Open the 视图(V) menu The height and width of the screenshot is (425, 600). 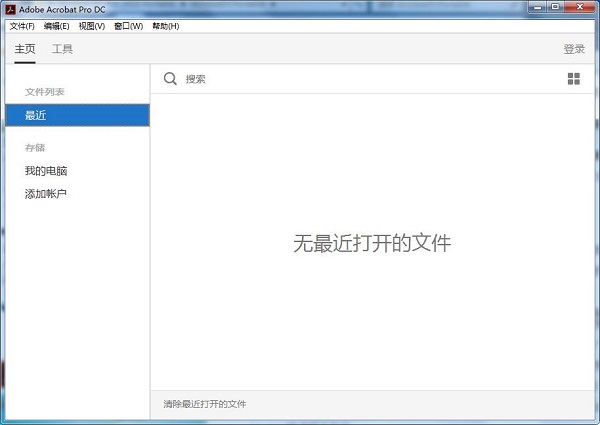(92, 26)
